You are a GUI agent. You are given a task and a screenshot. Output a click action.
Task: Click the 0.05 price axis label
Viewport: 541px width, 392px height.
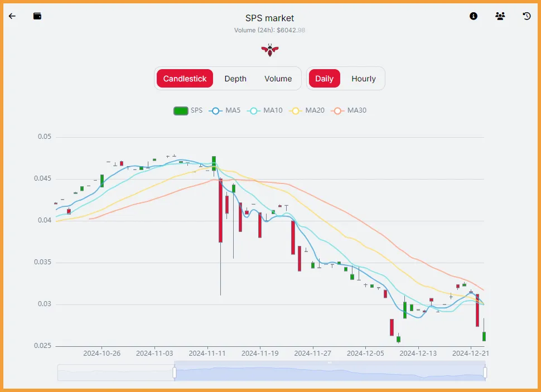pyautogui.click(x=45, y=137)
